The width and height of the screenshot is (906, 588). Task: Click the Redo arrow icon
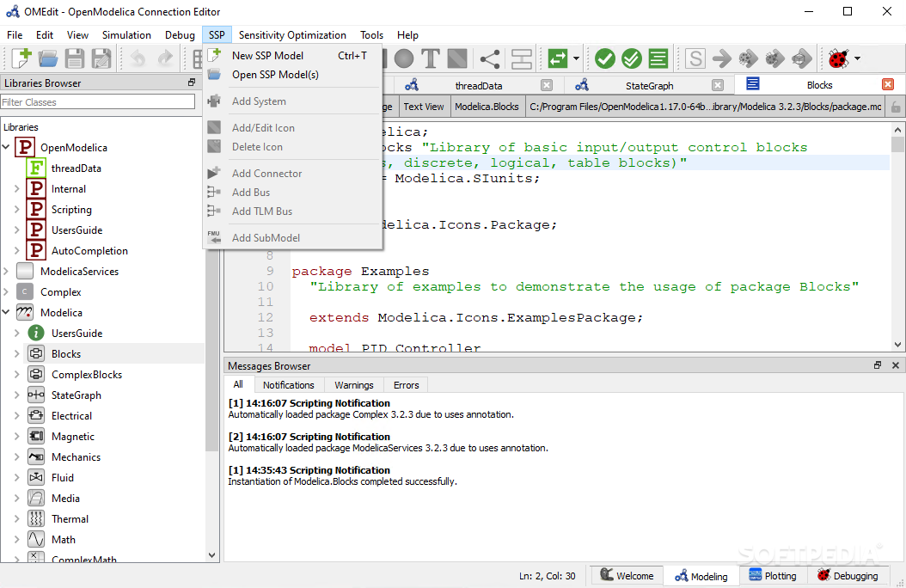click(x=165, y=58)
